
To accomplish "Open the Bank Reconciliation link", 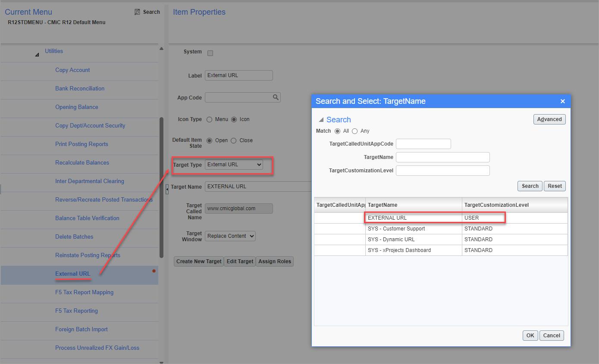I will tap(80, 88).
